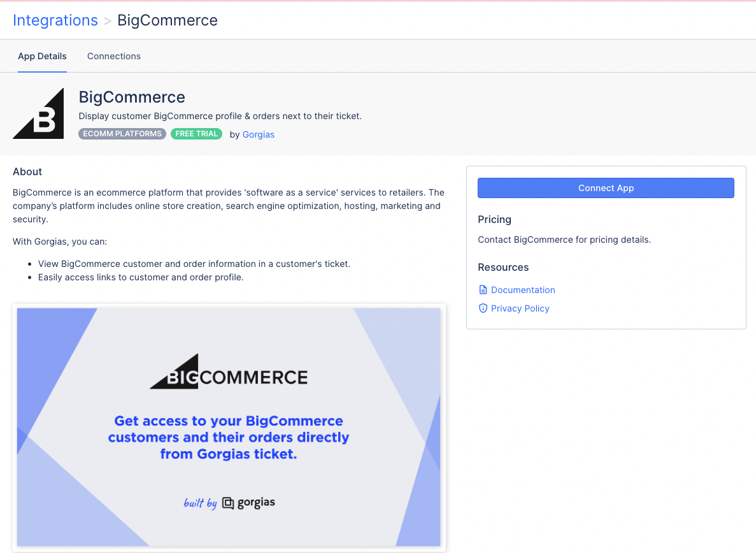This screenshot has width=756, height=553.
Task: Open the Documentation resource link
Action: coord(523,290)
